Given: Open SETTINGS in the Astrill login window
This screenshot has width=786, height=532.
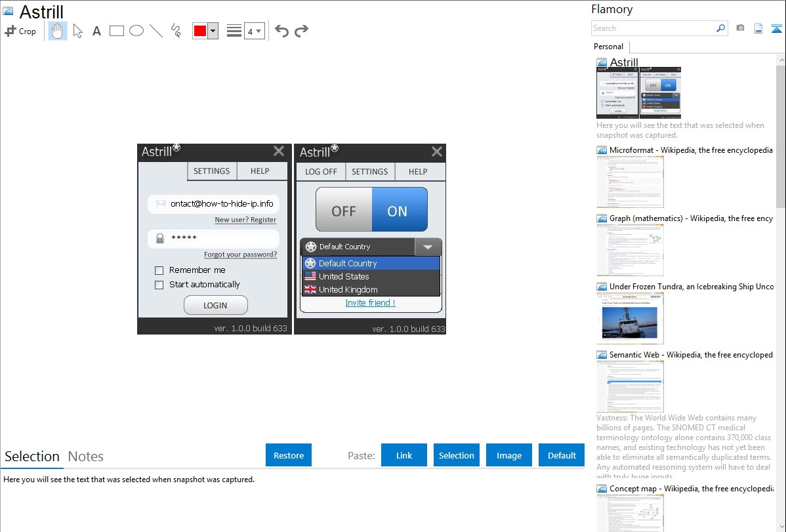Looking at the screenshot, I should [211, 171].
